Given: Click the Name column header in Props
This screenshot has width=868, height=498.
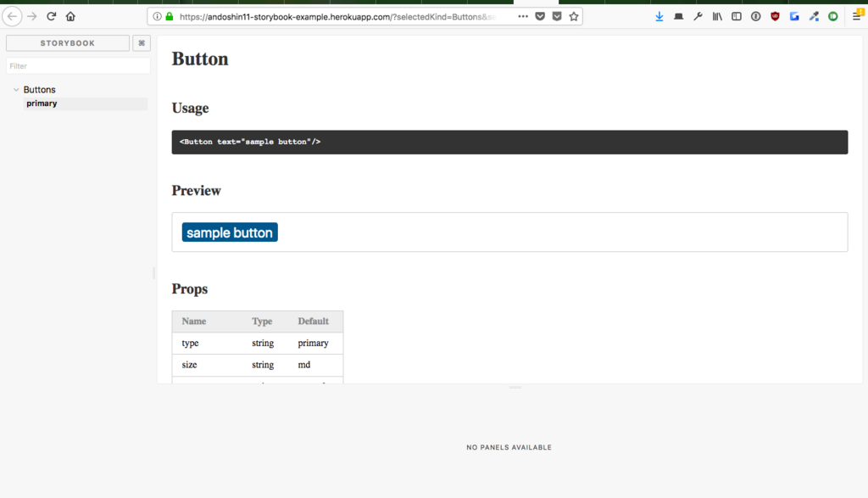Looking at the screenshot, I should point(194,322).
